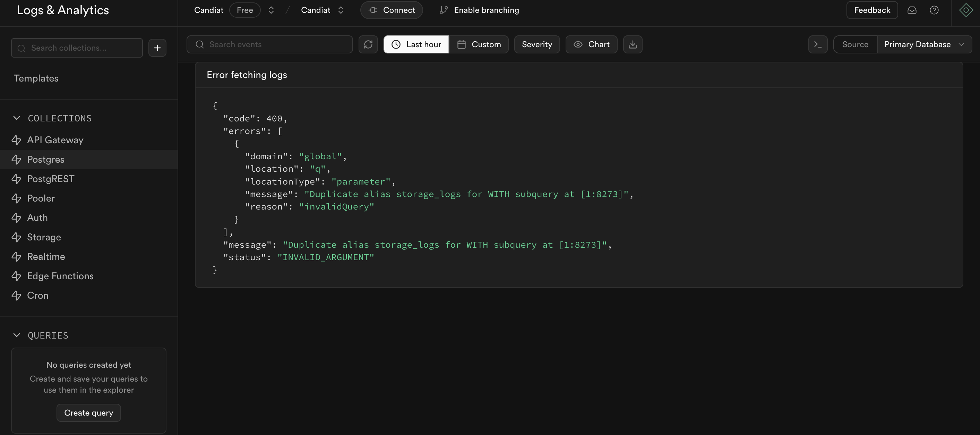Open the query console using the terminal icon
The height and width of the screenshot is (435, 980).
[818, 44]
